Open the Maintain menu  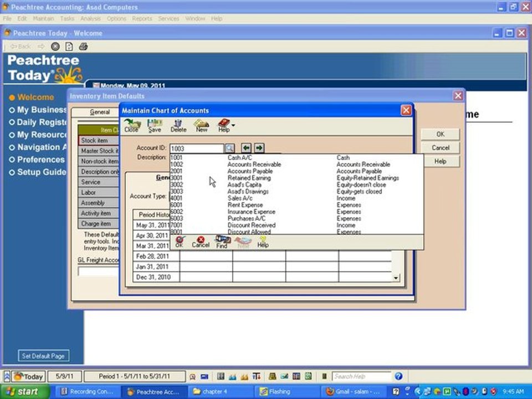coord(43,19)
